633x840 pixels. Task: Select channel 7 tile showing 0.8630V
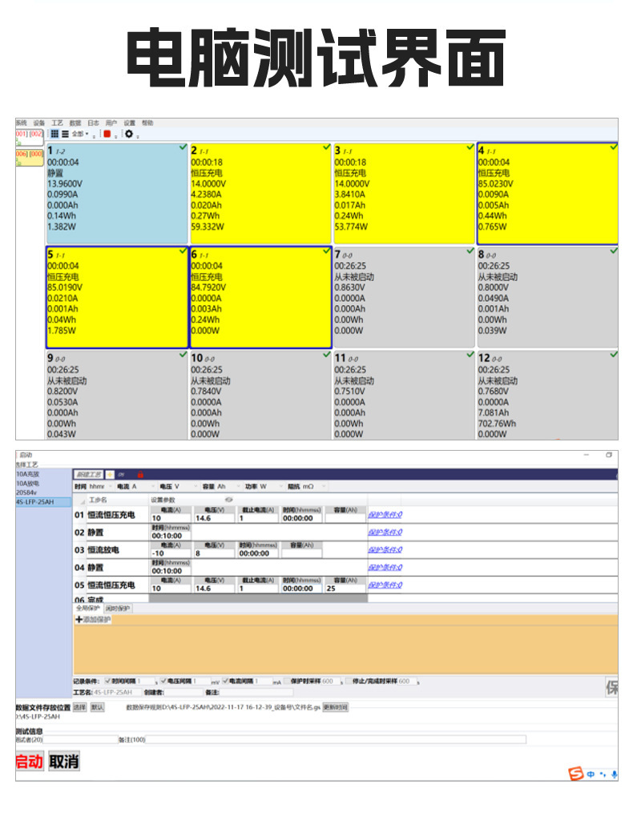click(404, 297)
